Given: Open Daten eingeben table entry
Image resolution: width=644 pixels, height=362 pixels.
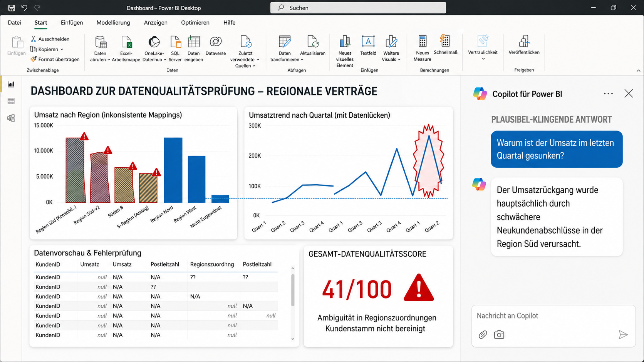Looking at the screenshot, I should point(194,48).
